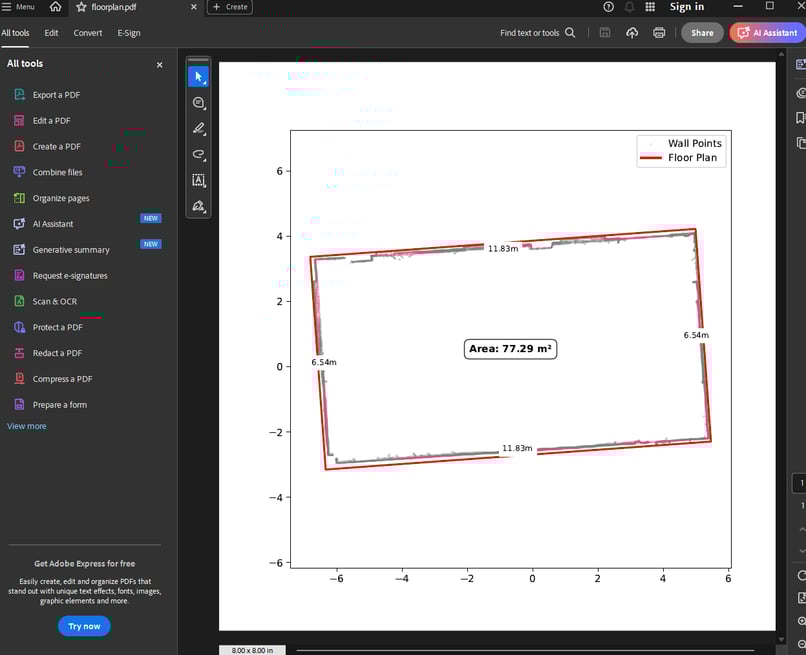Open the E-Sign tab
This screenshot has width=806, height=655.
pos(129,33)
